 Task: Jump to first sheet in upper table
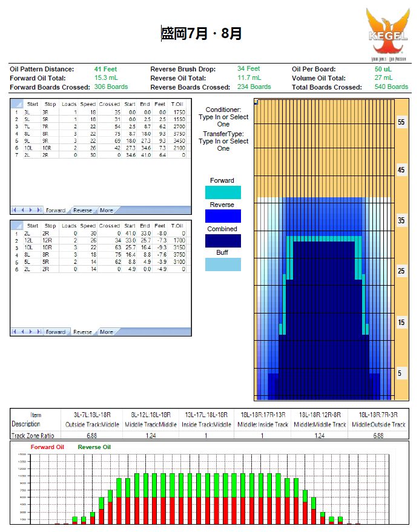(14, 210)
